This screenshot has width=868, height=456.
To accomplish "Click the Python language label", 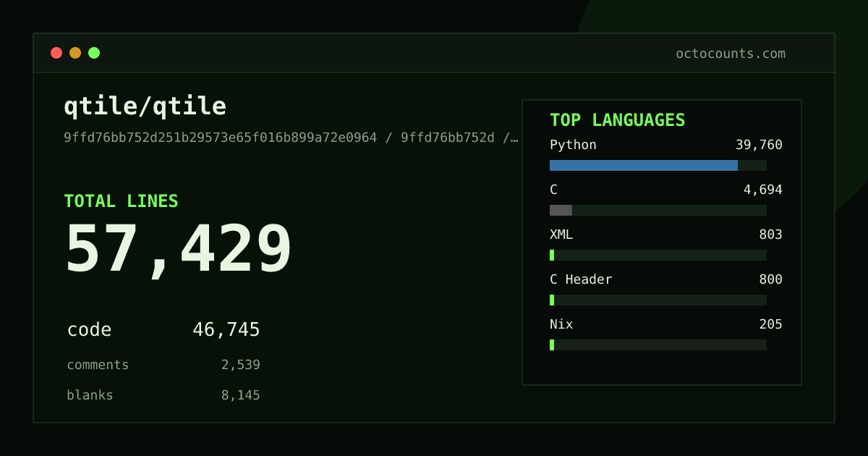I will click(x=573, y=145).
